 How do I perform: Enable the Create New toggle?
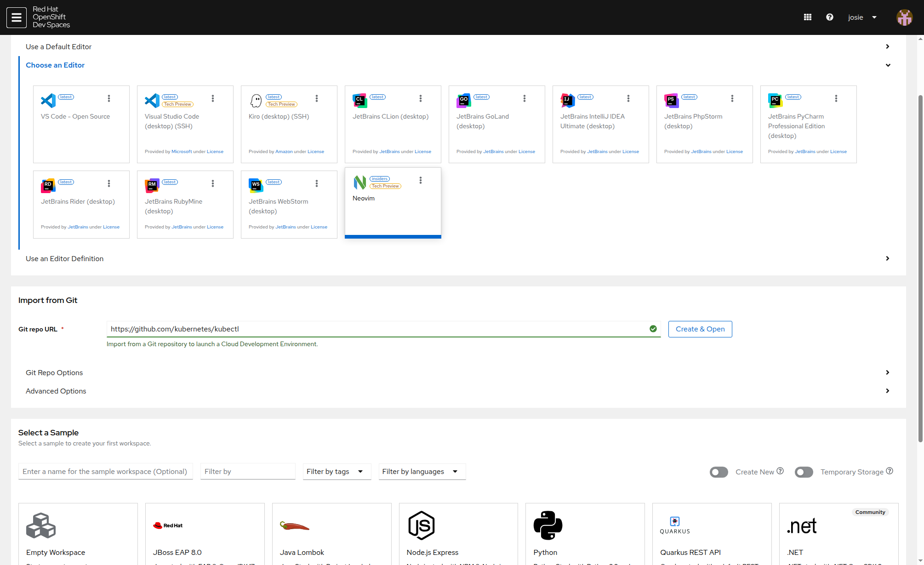click(x=719, y=472)
